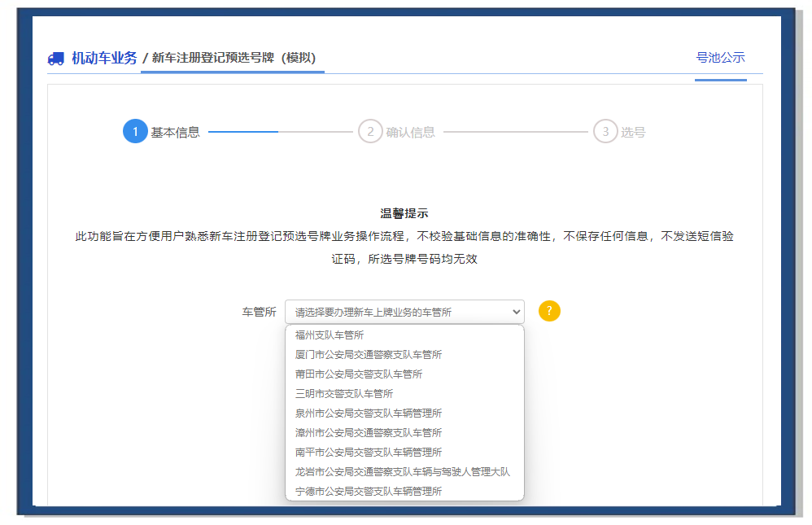Click the yellow question mark help icon
The height and width of the screenshot is (525, 812).
550,311
